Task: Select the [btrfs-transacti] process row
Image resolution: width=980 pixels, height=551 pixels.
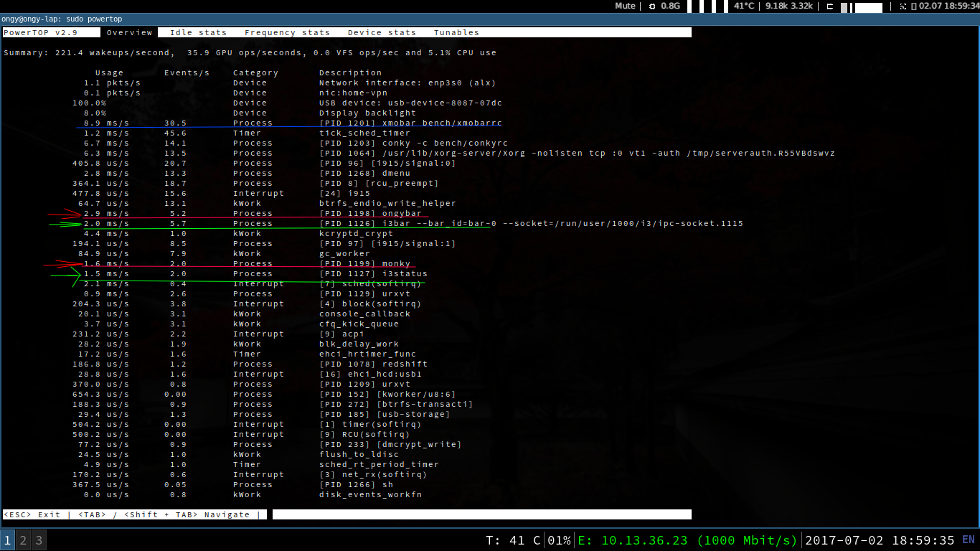Action: point(273,404)
